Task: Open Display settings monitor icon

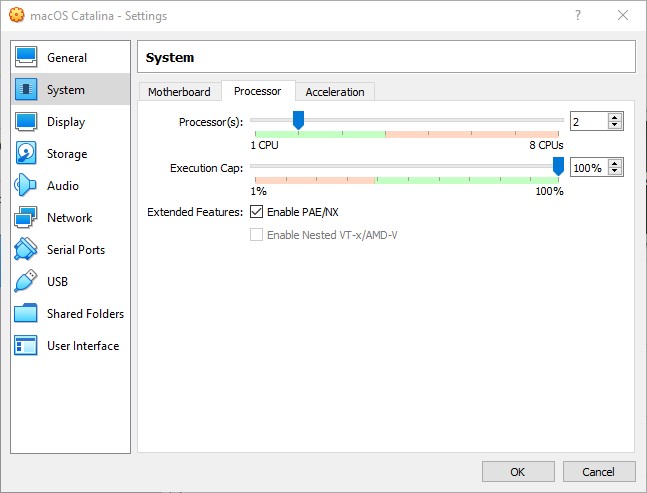Action: [26, 121]
